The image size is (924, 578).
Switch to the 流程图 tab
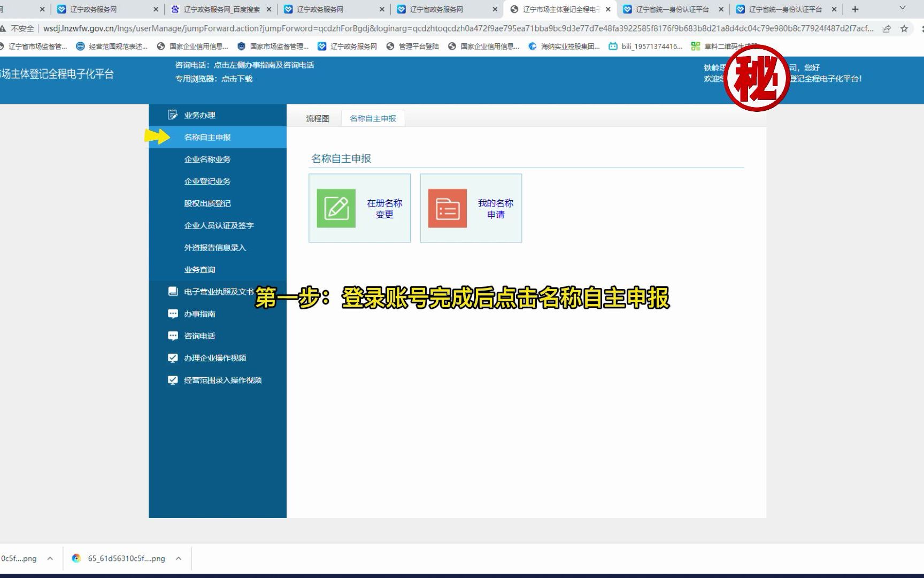(318, 118)
